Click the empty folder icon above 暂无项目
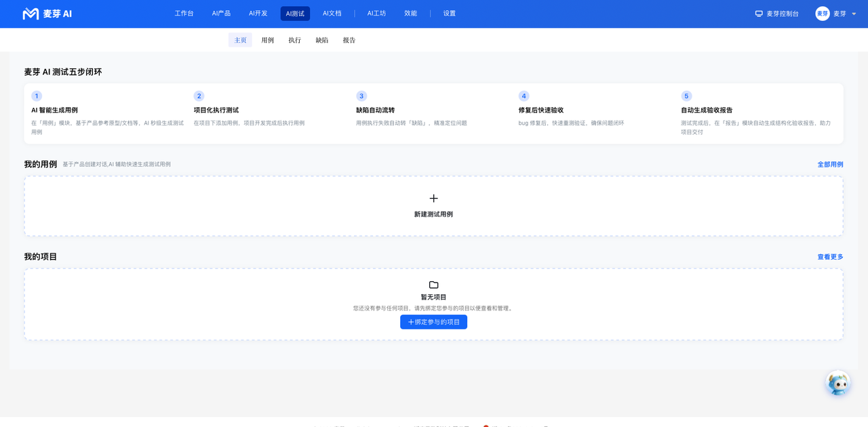The width and height of the screenshot is (868, 427). tap(434, 285)
